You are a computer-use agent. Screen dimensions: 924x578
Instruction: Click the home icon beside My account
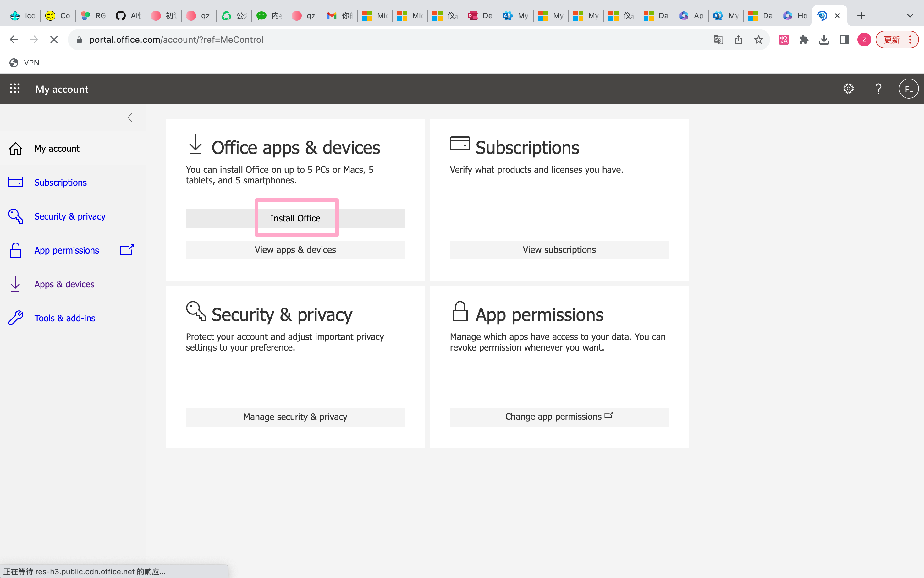pyautogui.click(x=16, y=148)
